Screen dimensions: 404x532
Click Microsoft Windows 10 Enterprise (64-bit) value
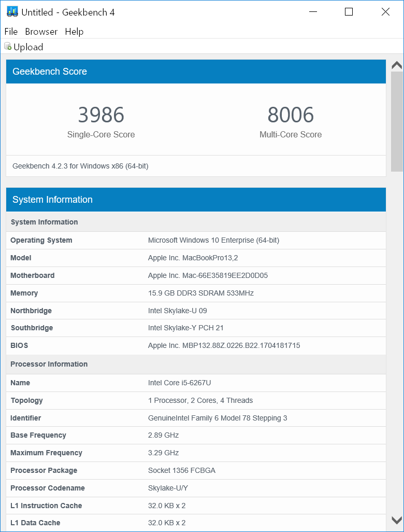[x=213, y=240]
